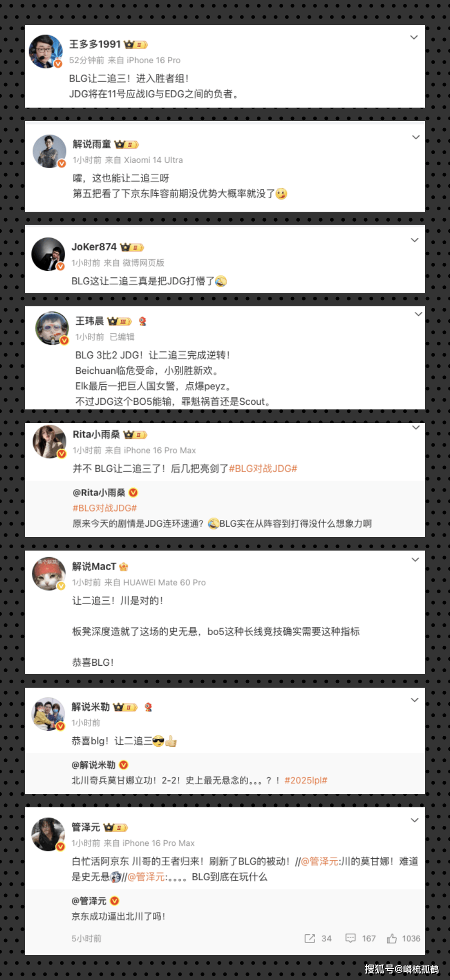Open the dropdown chevron on 解说雨童's post
Image resolution: width=450 pixels, height=980 pixels.
click(415, 137)
